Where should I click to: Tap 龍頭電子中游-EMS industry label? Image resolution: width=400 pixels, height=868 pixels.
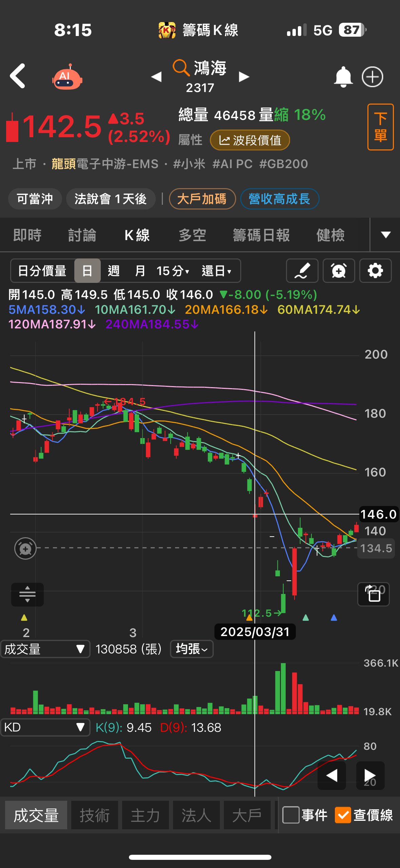(105, 164)
